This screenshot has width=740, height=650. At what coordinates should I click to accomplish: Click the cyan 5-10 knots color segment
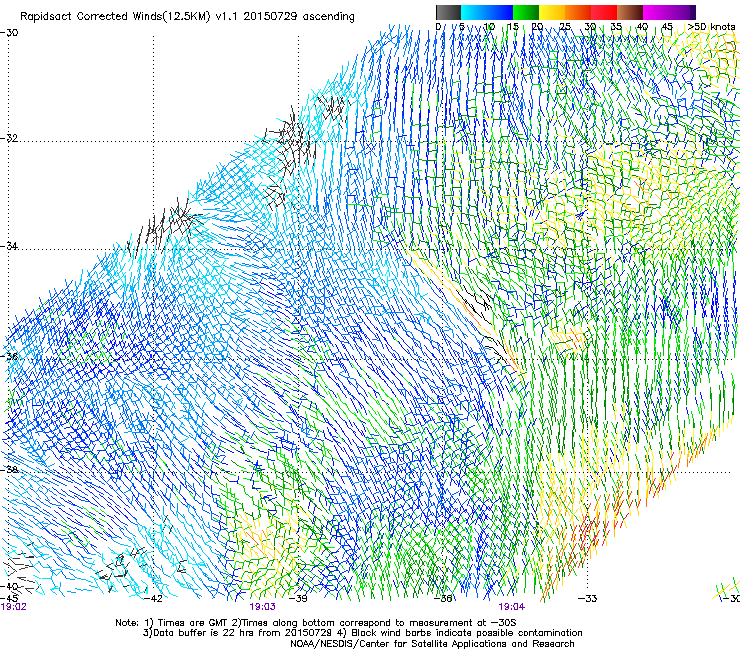coord(474,12)
